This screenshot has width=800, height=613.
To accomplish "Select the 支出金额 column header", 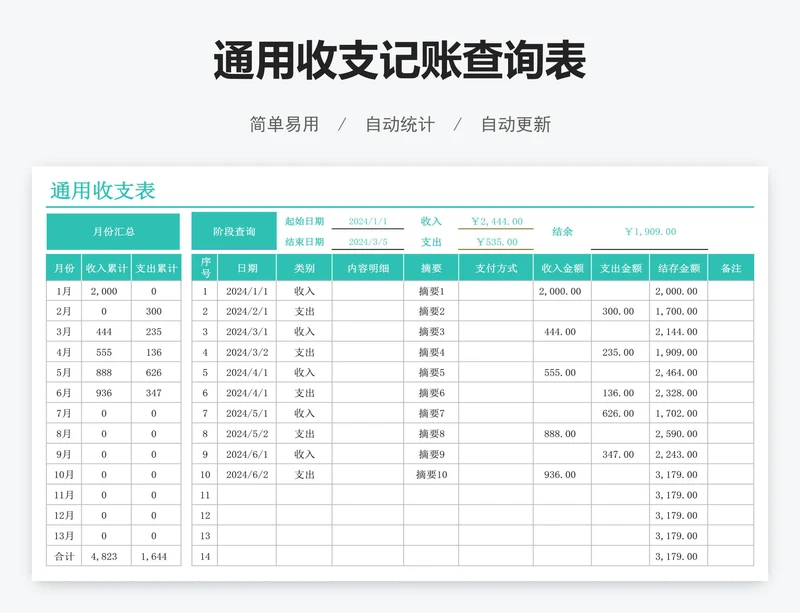I will [x=620, y=268].
